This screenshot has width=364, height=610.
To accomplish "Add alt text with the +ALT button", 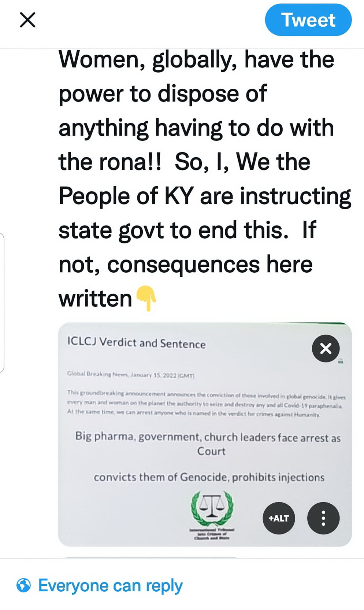I will (279, 518).
